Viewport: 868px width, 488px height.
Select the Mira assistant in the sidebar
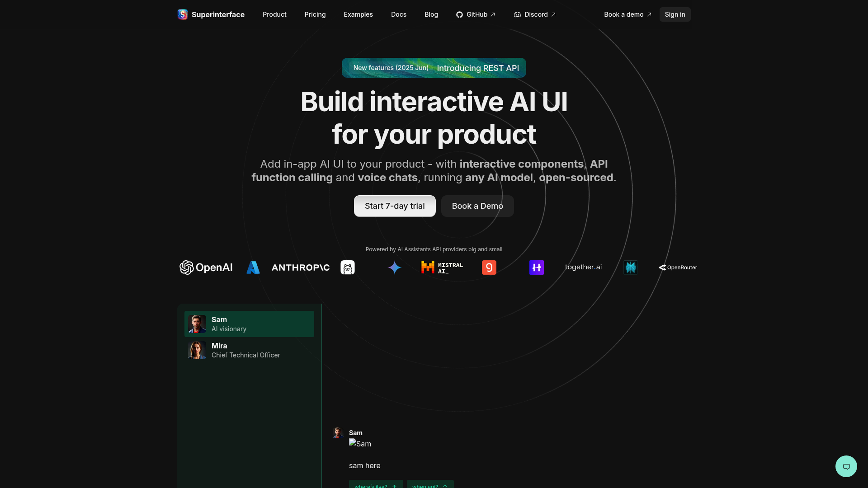coord(249,350)
